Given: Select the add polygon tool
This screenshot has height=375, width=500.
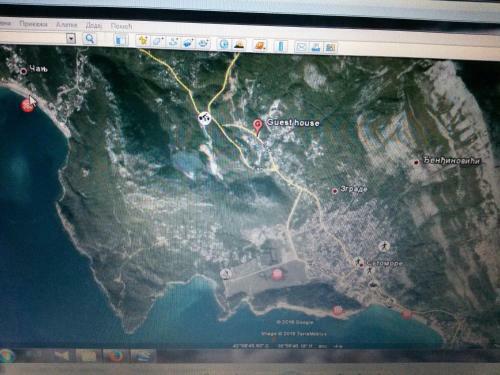Looking at the screenshot, I should pos(158,42).
